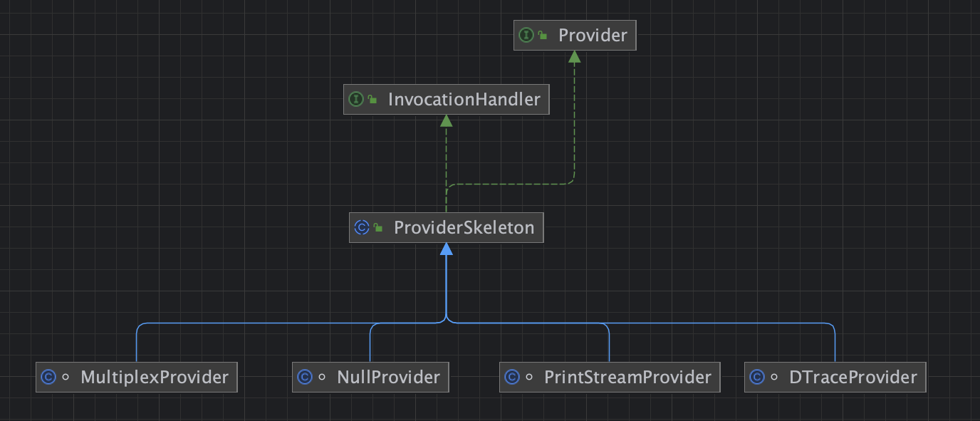Click the class icon beside NullProvider
Image resolution: width=980 pixels, height=421 pixels.
pyautogui.click(x=305, y=377)
